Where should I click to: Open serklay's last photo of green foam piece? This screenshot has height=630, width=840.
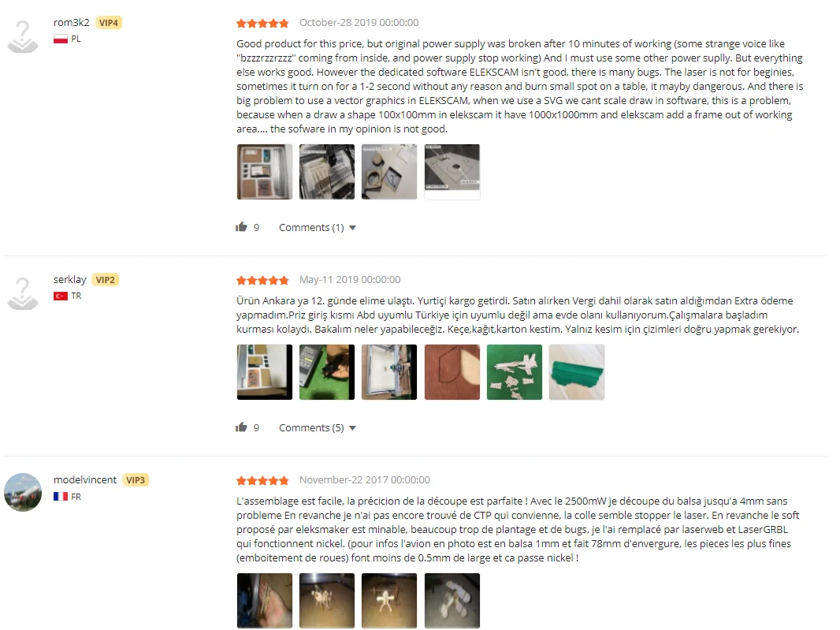coord(577,372)
